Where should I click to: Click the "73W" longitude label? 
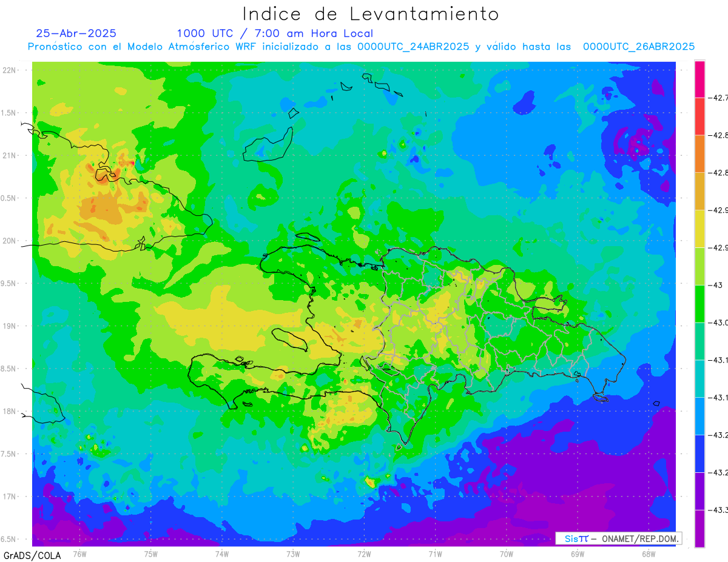pyautogui.click(x=293, y=554)
